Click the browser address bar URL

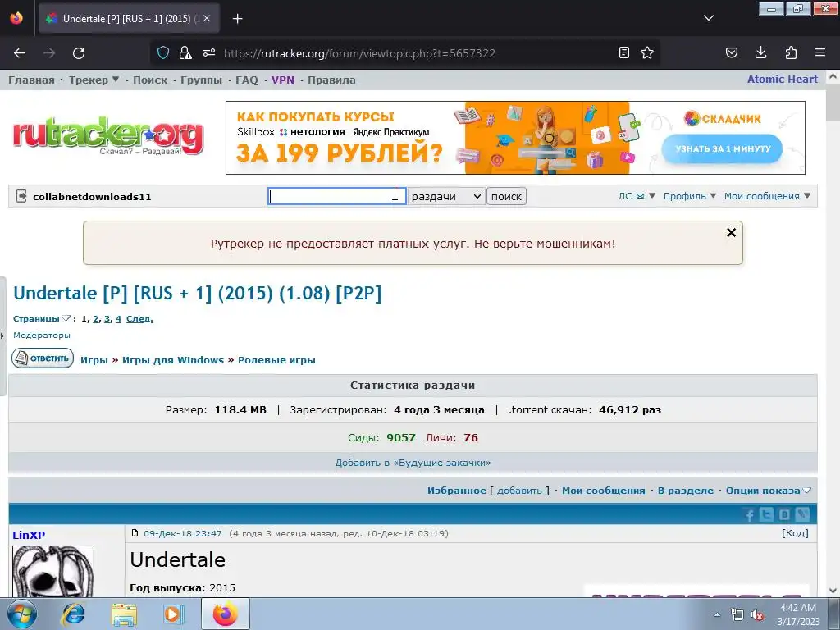[x=359, y=53]
